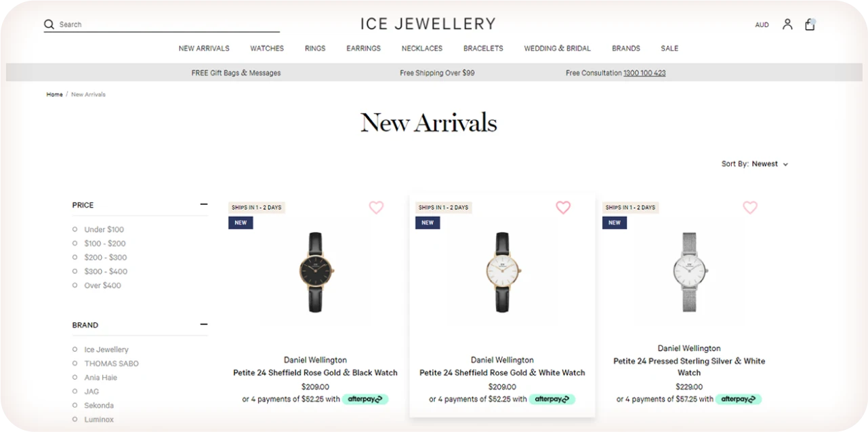
Task: Open the user account icon
Action: click(x=787, y=24)
